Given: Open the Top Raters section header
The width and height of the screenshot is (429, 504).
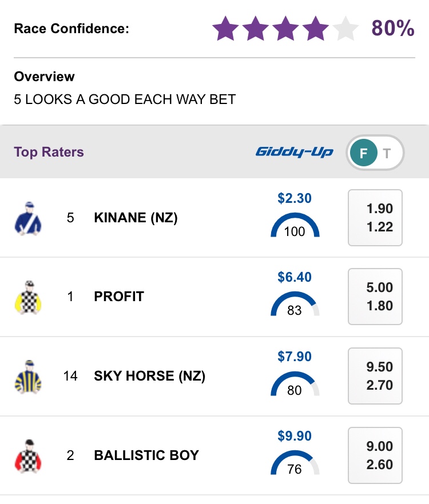Looking at the screenshot, I should point(49,152).
